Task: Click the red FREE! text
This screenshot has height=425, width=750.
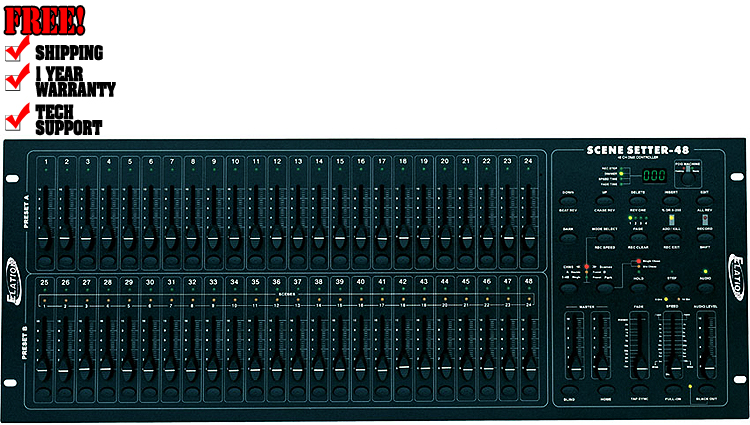Action: pyautogui.click(x=44, y=21)
